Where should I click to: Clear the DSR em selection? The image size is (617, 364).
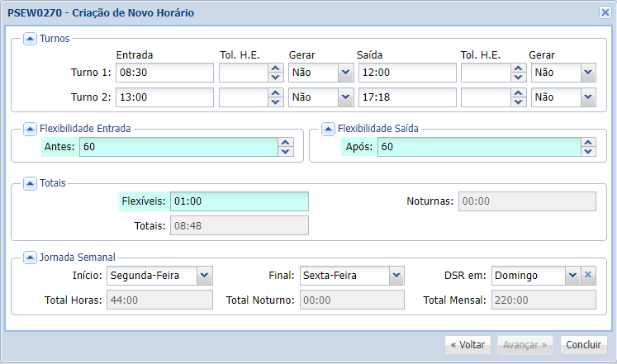(x=588, y=275)
